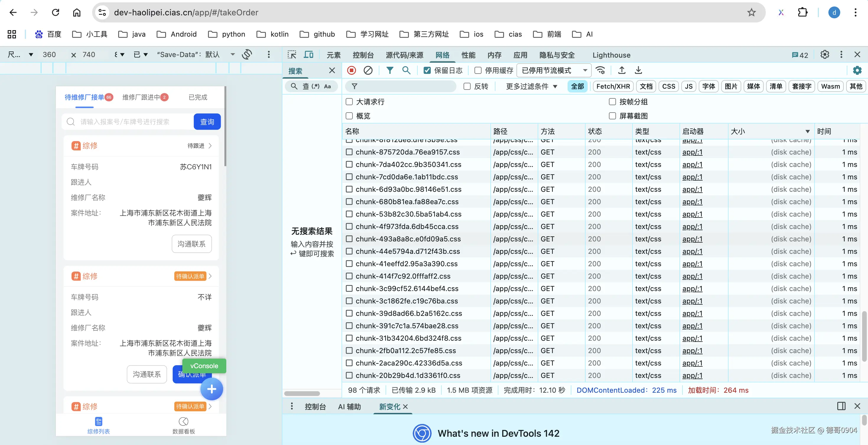Open network conditions wifi icon

coord(600,70)
